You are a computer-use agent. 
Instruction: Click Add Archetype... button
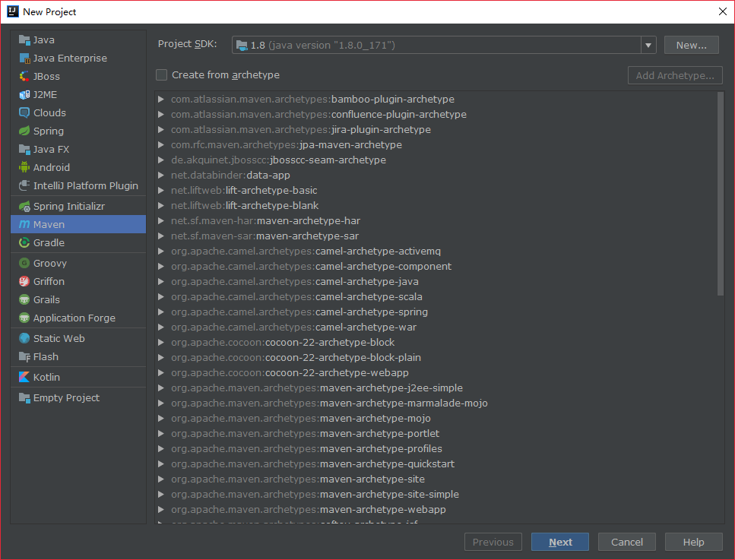pos(675,75)
